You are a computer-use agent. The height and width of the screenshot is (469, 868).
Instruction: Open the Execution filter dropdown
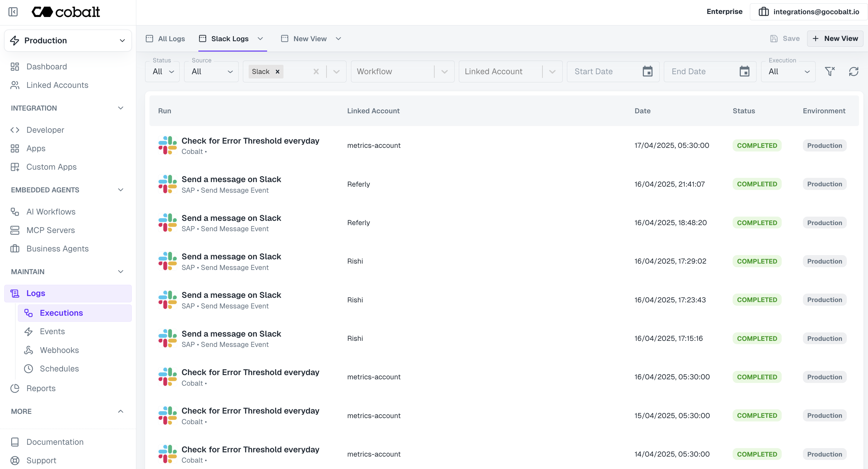point(788,71)
